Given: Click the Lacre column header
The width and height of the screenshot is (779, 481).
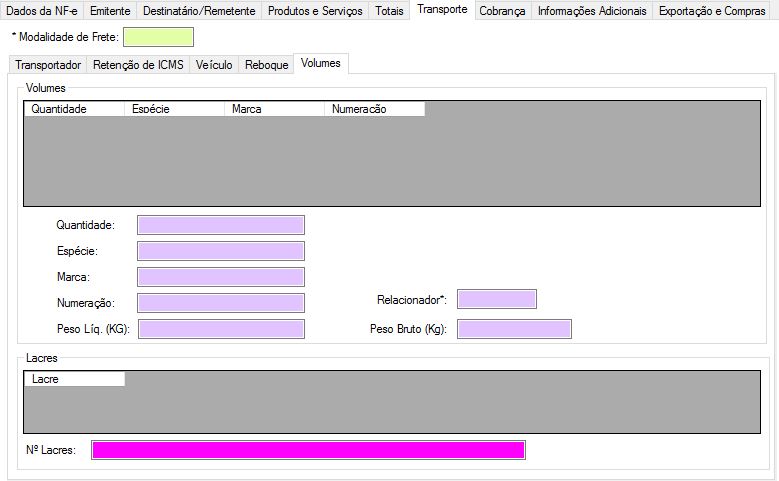Looking at the screenshot, I should coord(75,379).
